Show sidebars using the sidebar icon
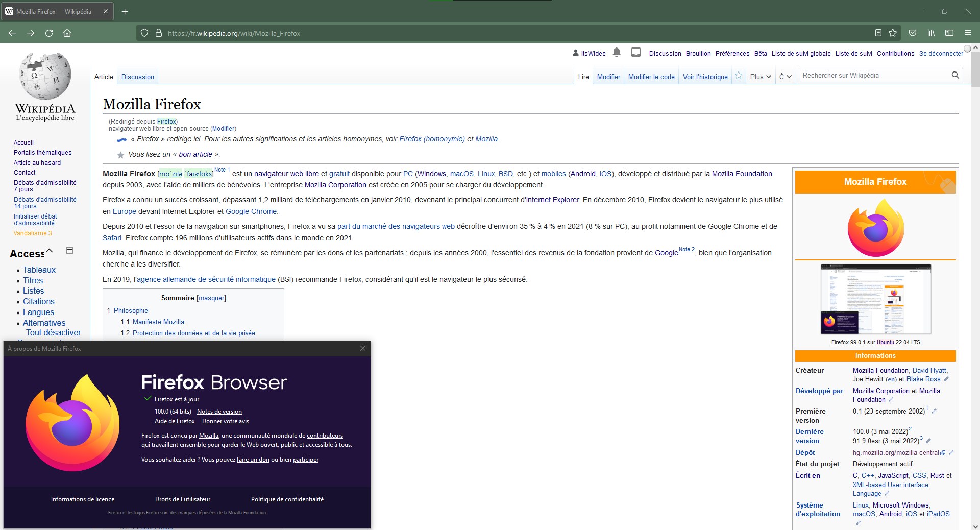The height and width of the screenshot is (530, 980). coord(949,33)
